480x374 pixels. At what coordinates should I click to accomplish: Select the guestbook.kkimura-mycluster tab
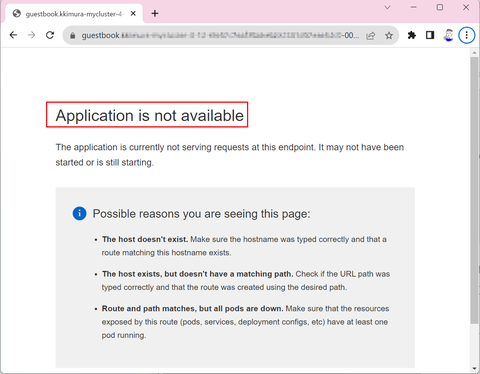click(x=74, y=14)
